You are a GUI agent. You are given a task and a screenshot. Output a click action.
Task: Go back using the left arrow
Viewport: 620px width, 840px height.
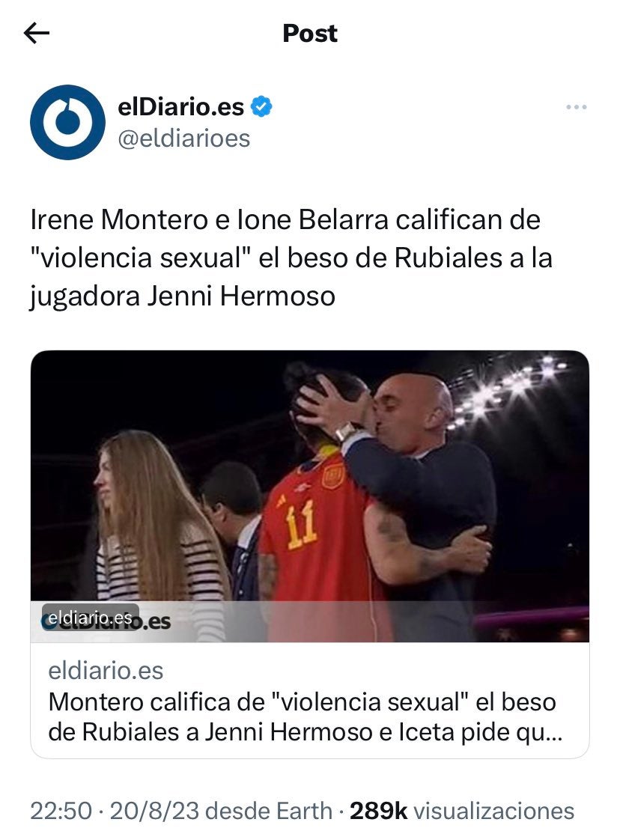pos(37,33)
